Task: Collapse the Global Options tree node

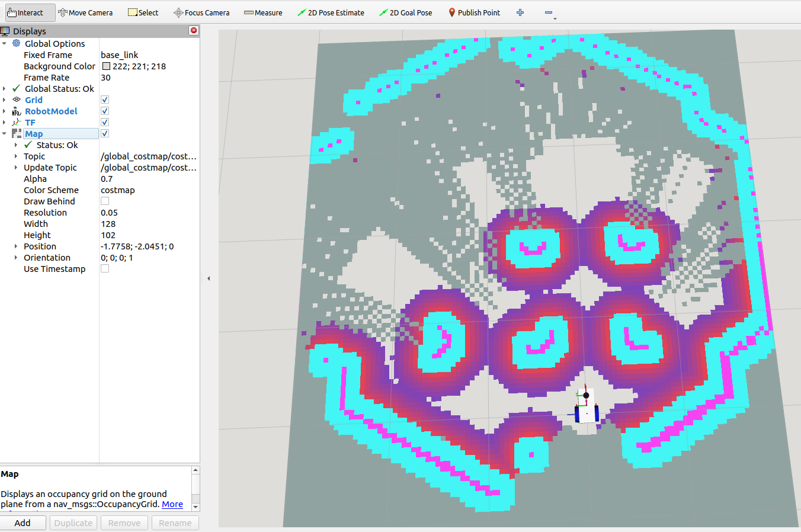Action: coord(4,43)
